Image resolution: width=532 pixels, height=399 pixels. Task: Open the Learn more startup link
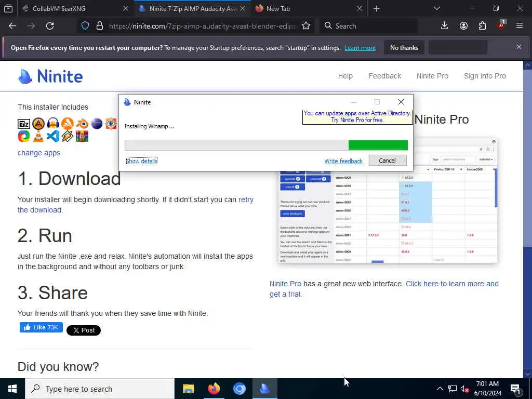pos(360,48)
